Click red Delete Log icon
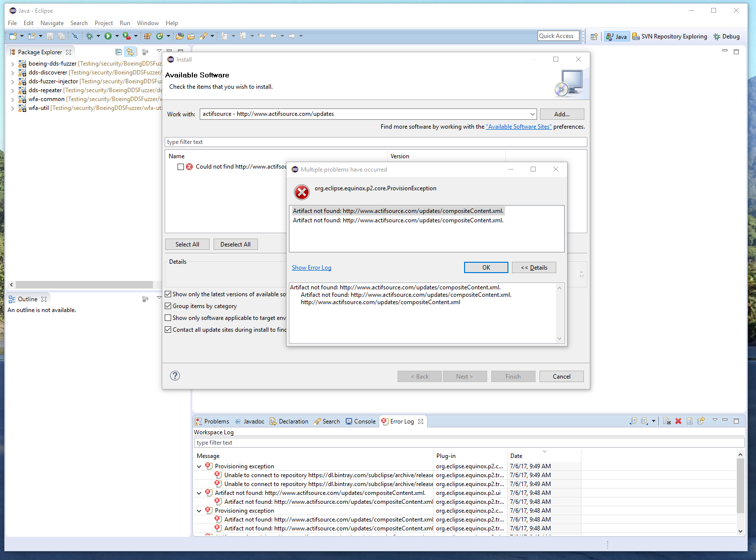 [678, 421]
